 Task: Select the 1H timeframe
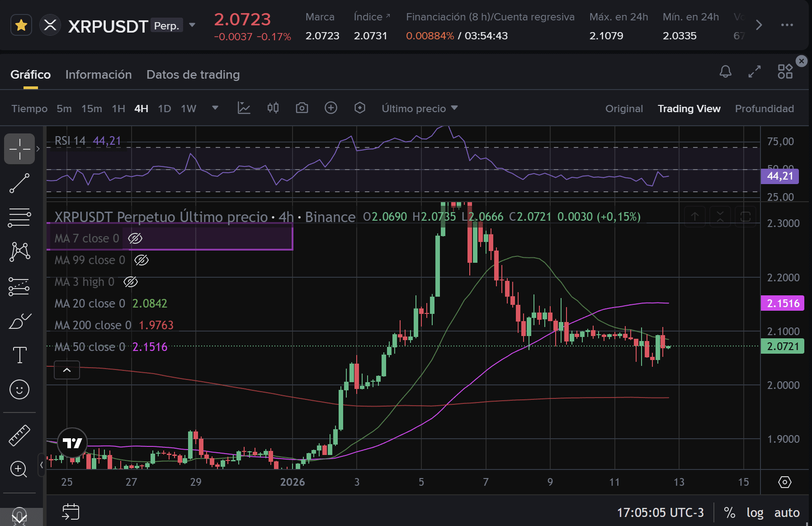(118, 109)
